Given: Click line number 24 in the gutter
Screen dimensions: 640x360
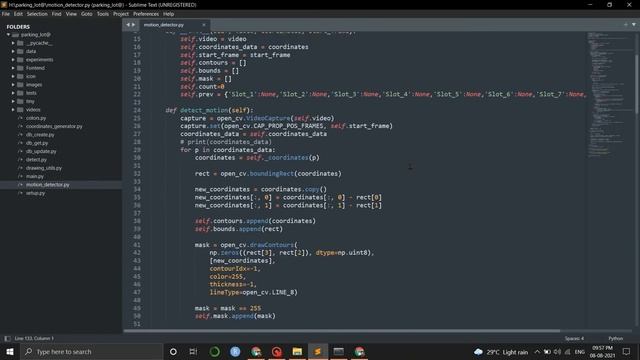Looking at the screenshot, I should (x=137, y=110).
